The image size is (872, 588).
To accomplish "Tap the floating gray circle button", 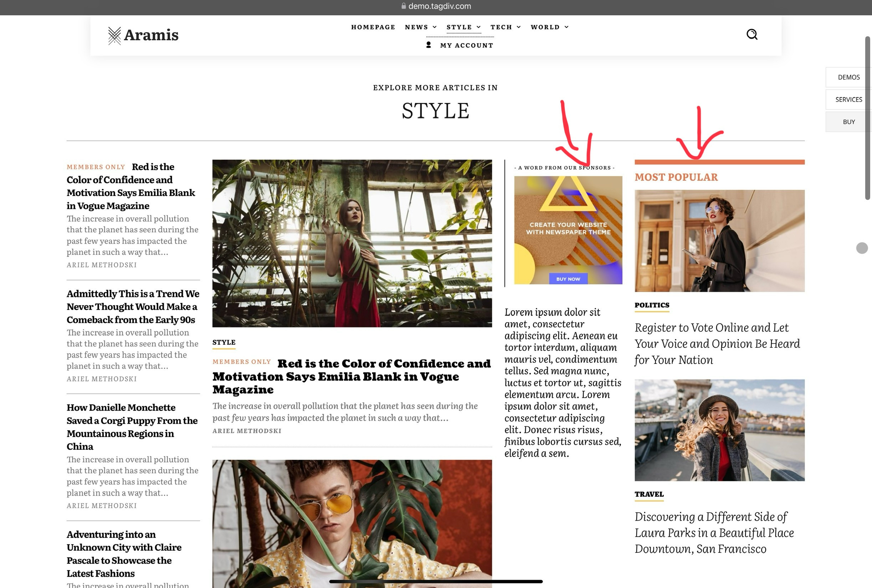I will pos(862,248).
